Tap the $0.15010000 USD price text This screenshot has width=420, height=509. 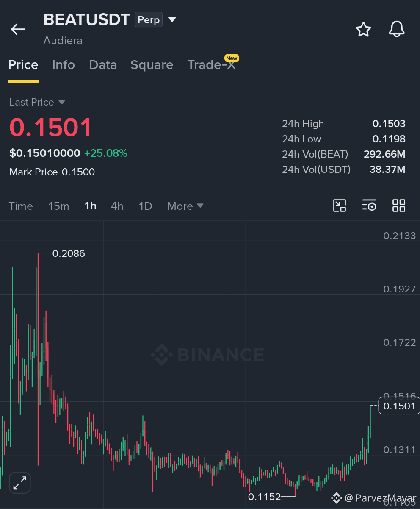(x=45, y=153)
